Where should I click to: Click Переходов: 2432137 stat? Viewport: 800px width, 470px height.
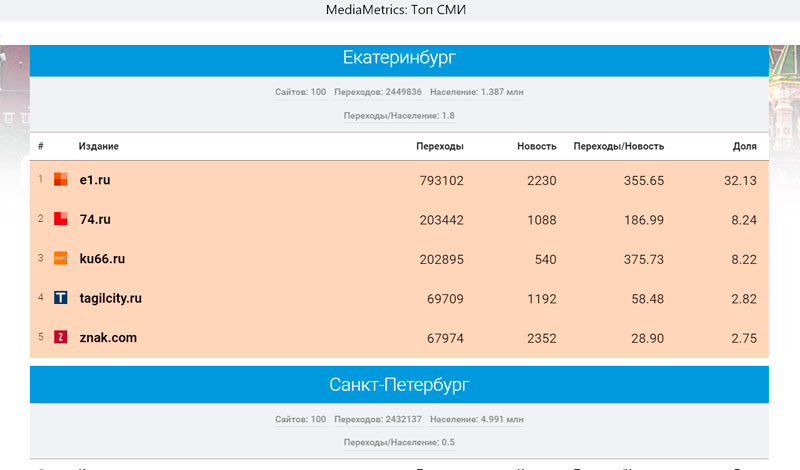[378, 419]
